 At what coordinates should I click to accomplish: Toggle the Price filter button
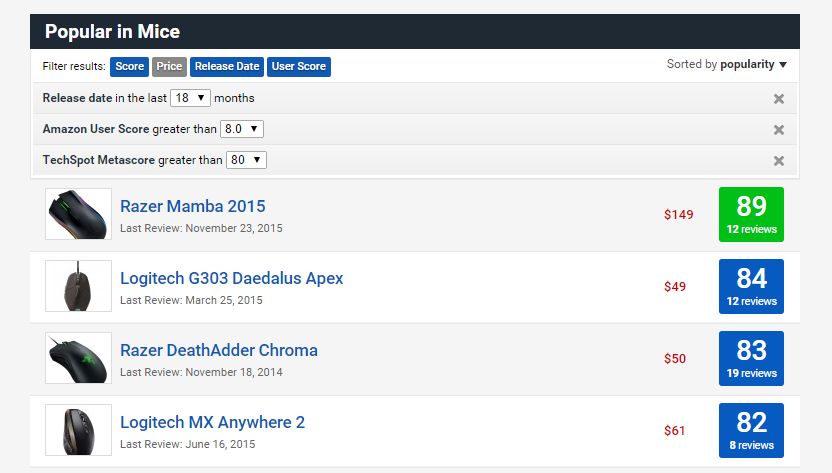click(x=169, y=66)
